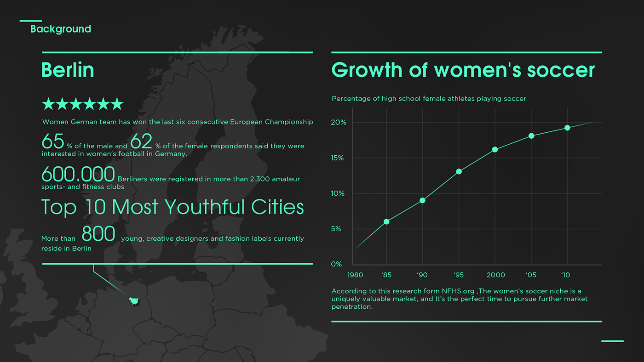Select the Berlin heading
This screenshot has width=644, height=362.
coord(68,70)
